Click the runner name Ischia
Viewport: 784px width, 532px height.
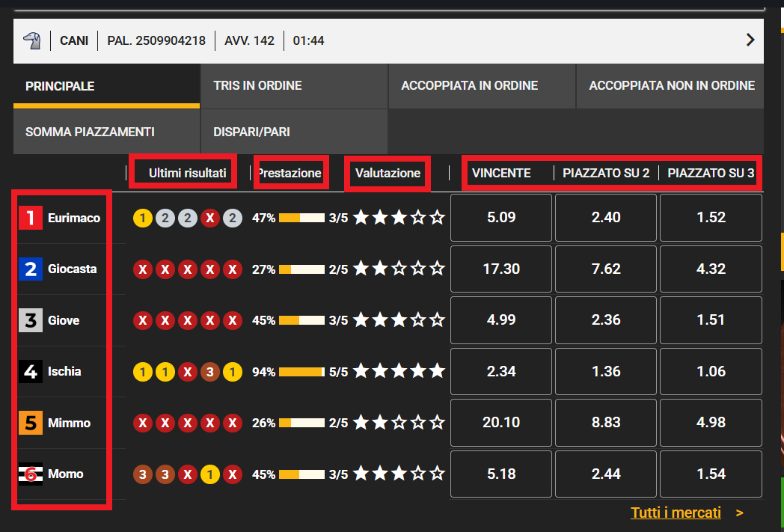point(64,371)
